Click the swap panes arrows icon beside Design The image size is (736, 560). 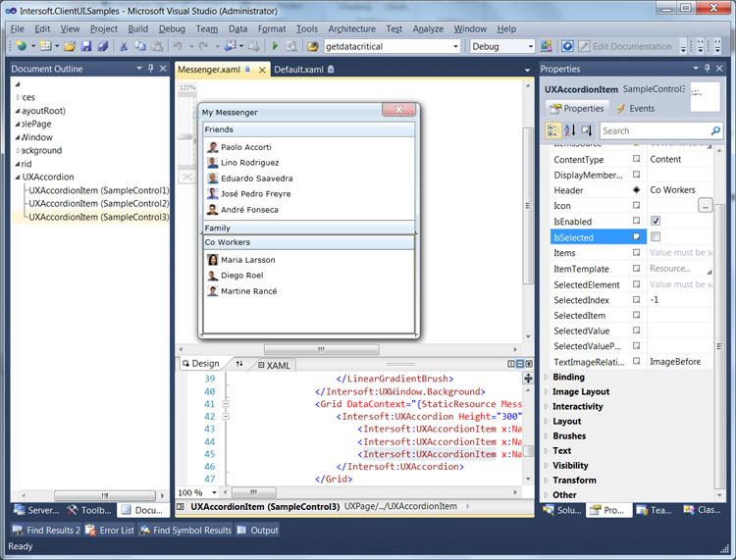click(239, 364)
